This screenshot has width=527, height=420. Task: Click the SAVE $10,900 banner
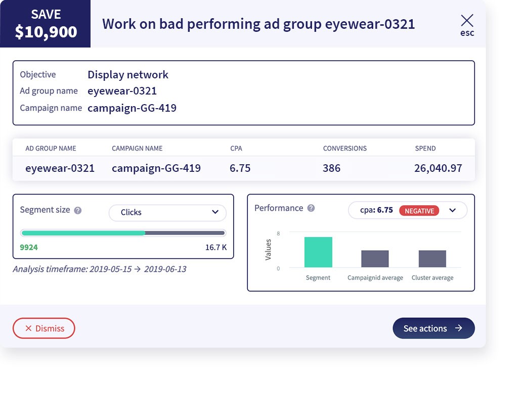tap(46, 24)
